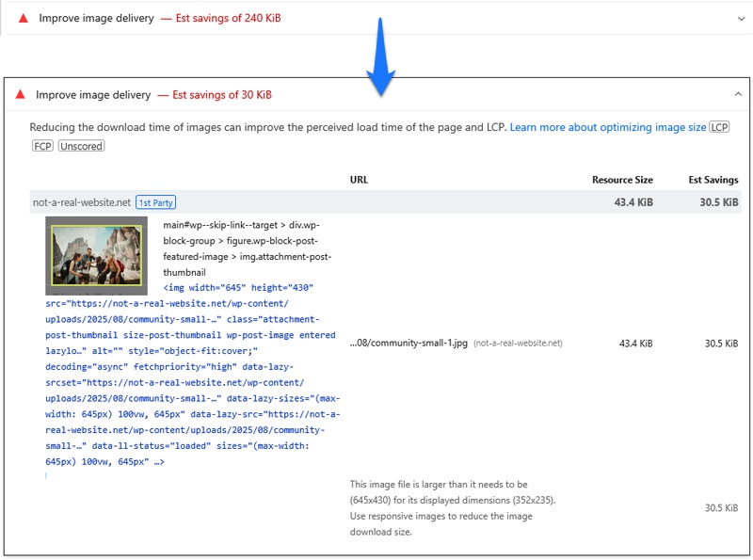Click 'Reducing the download time of images' description
Image resolution: width=753 pixels, height=560 pixels.
pos(268,127)
